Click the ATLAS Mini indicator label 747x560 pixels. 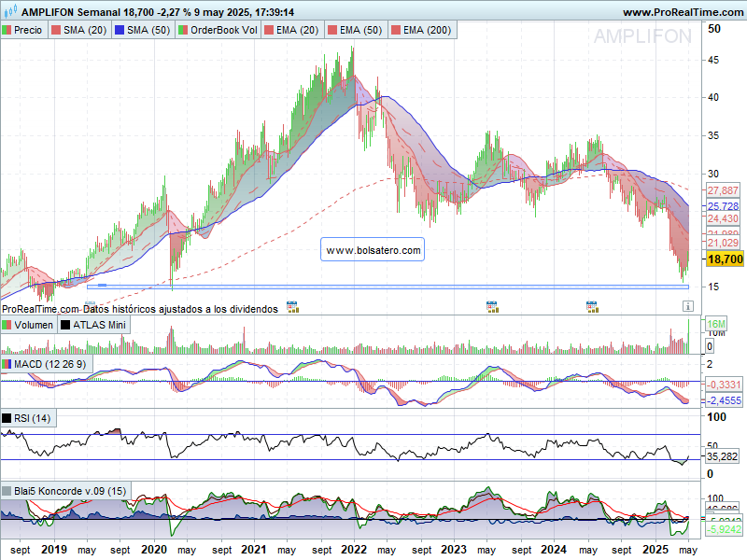click(92, 325)
